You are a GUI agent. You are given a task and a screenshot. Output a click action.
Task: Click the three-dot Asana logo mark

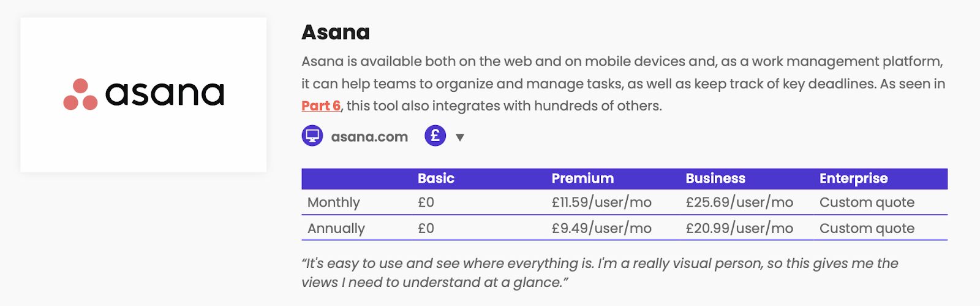pos(80,94)
